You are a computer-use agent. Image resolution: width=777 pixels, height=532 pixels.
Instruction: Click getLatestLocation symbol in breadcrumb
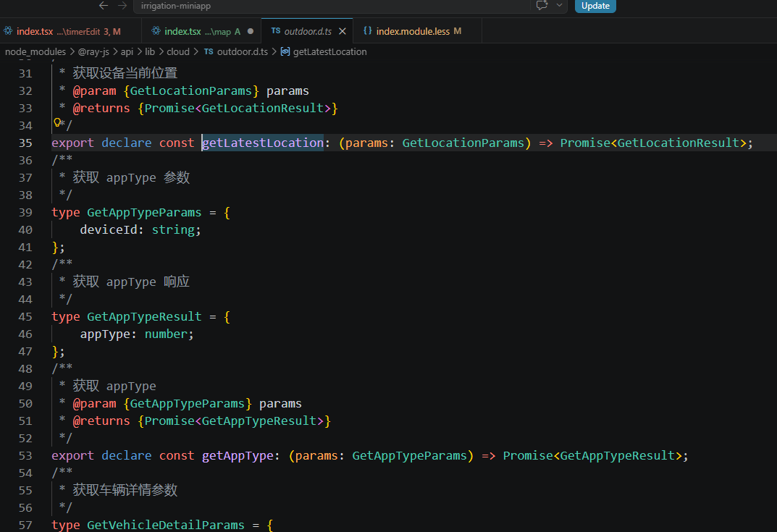(x=329, y=52)
